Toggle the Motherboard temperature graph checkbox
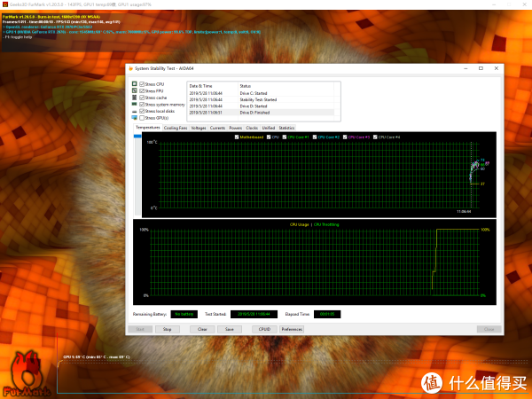 [x=237, y=137]
